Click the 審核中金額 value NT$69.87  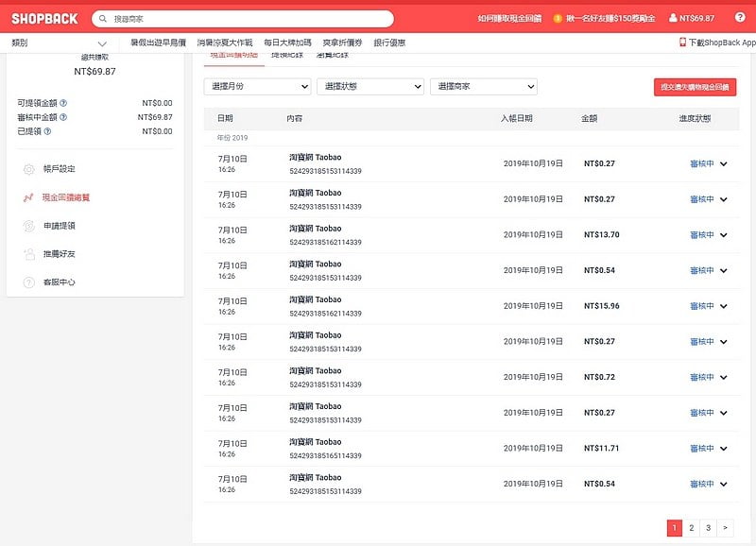(x=155, y=117)
